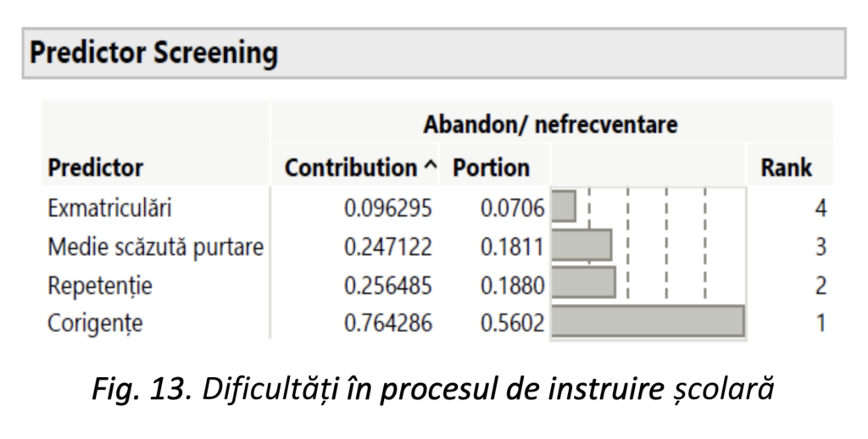Click the short Exmatriculări portion bar
Viewport: 868px width, 439px height.
tap(564, 207)
